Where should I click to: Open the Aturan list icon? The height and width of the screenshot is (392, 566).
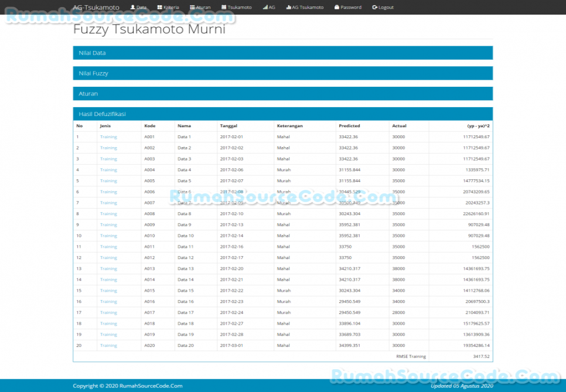(x=192, y=7)
